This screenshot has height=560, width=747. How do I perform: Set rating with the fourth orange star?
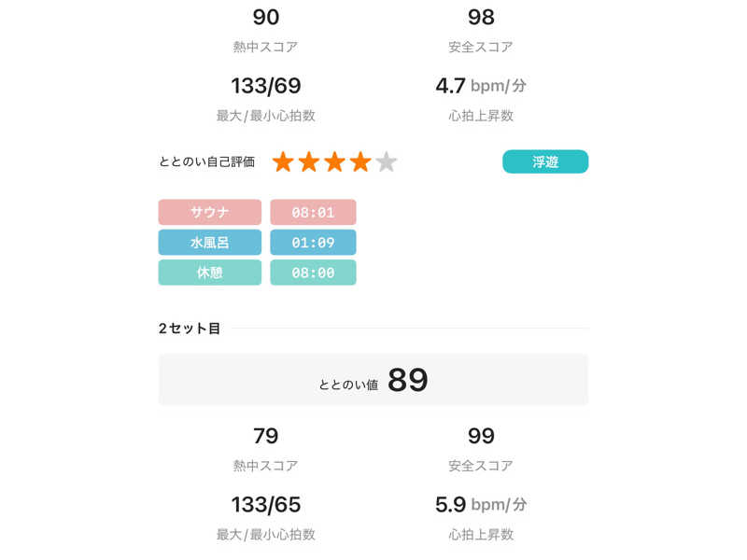pos(360,162)
